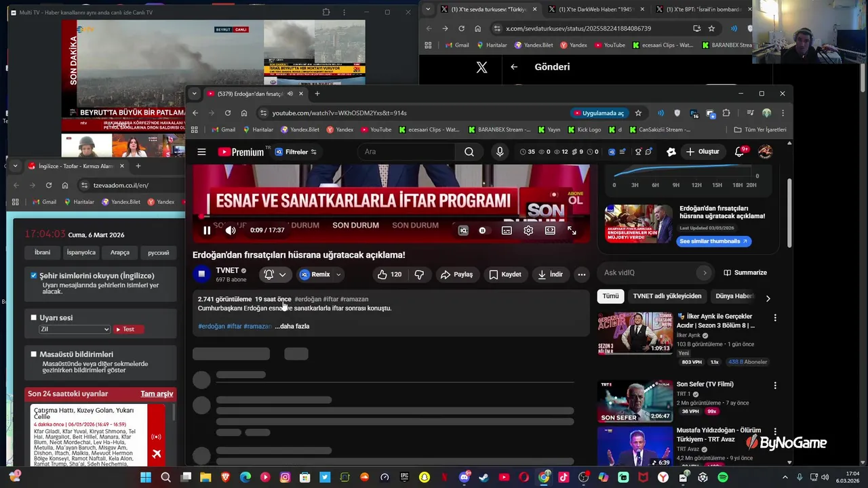Mute the YouTube video volume

(x=231, y=230)
